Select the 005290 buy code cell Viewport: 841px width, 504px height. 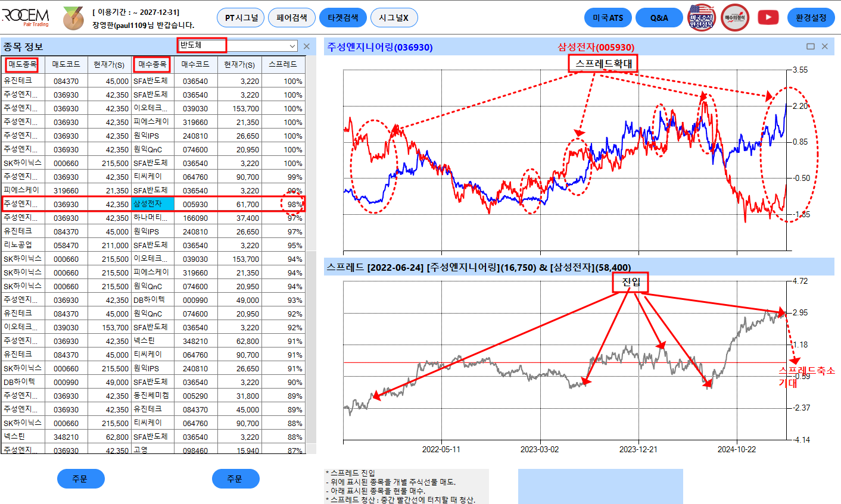(x=195, y=396)
